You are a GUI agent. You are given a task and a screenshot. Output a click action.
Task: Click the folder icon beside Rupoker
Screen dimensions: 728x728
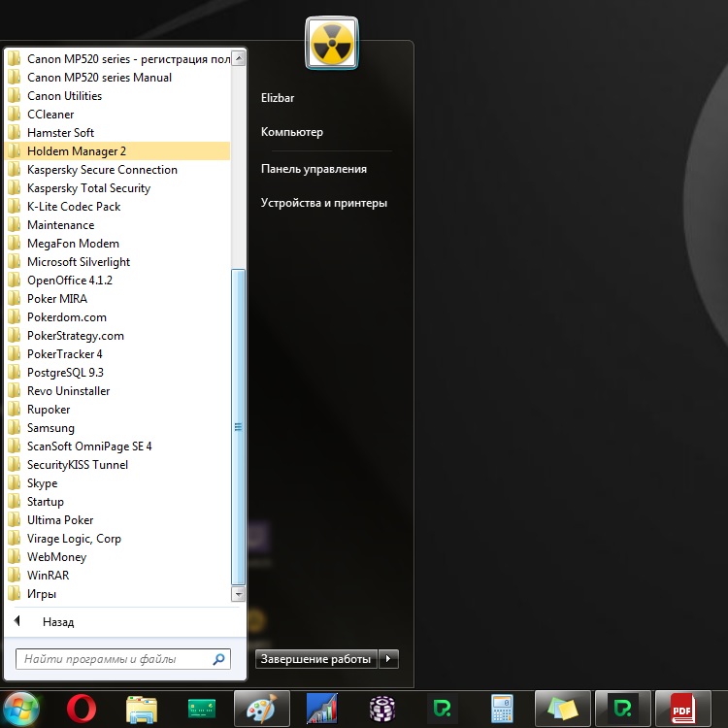point(15,409)
